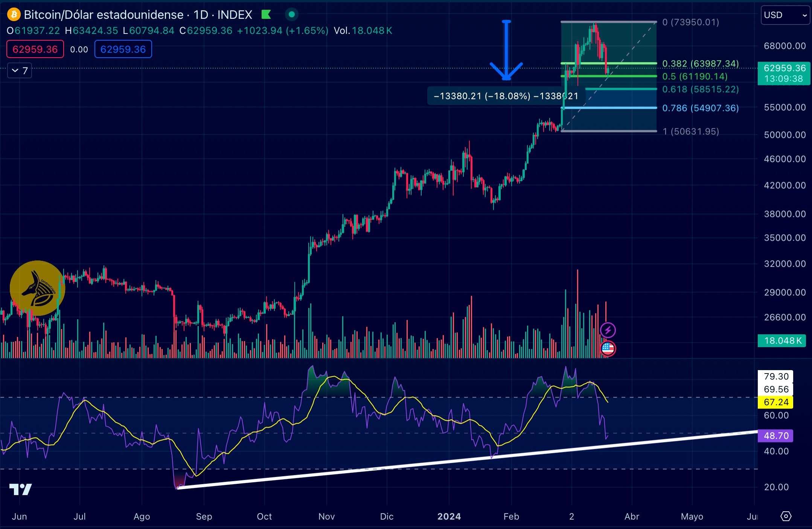
Task: Click the yellow 67.24 RSI MA label
Action: tap(775, 402)
